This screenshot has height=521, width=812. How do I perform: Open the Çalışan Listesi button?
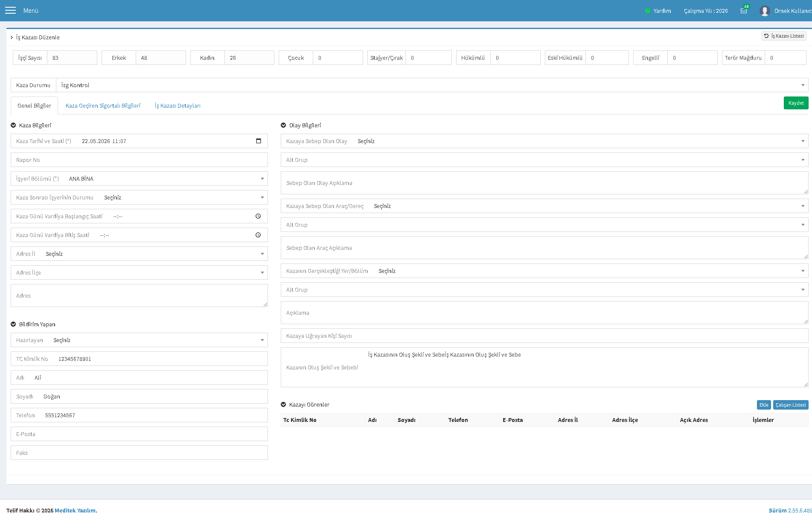point(791,405)
